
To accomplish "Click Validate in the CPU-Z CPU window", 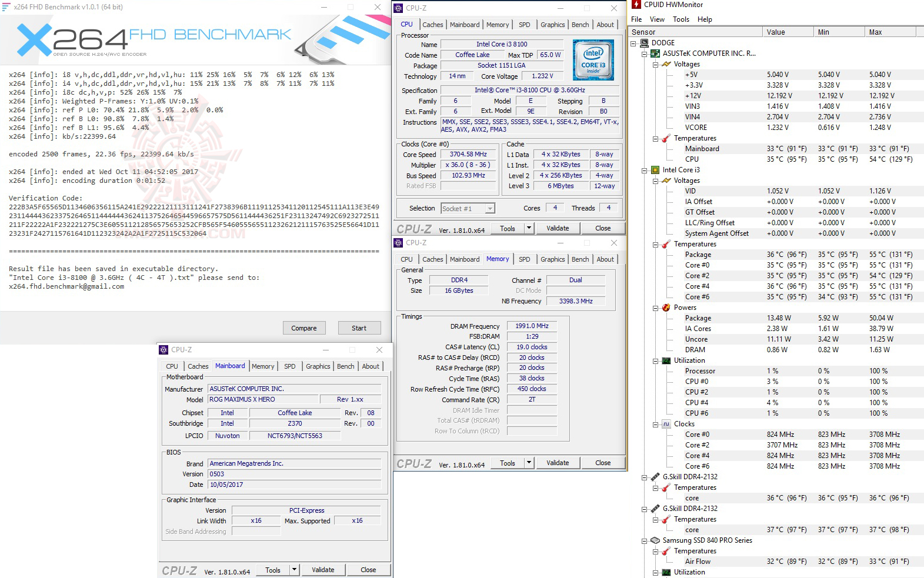I will point(558,228).
